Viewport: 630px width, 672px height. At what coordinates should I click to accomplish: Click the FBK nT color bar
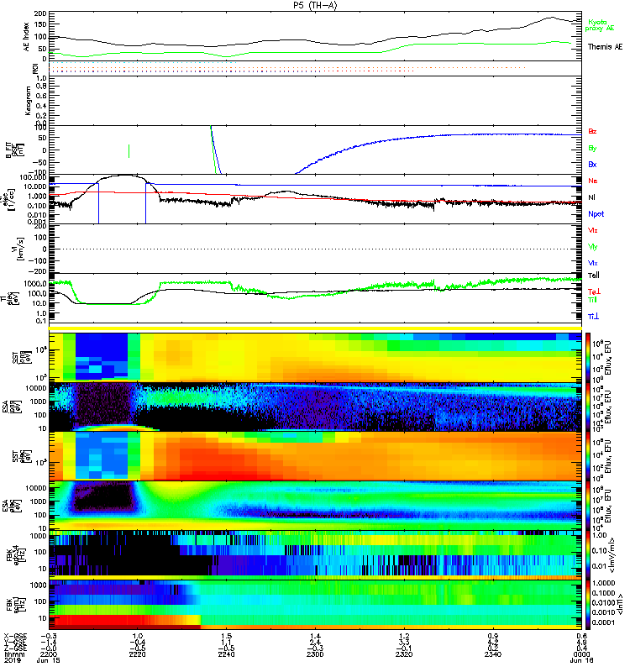coord(587,605)
